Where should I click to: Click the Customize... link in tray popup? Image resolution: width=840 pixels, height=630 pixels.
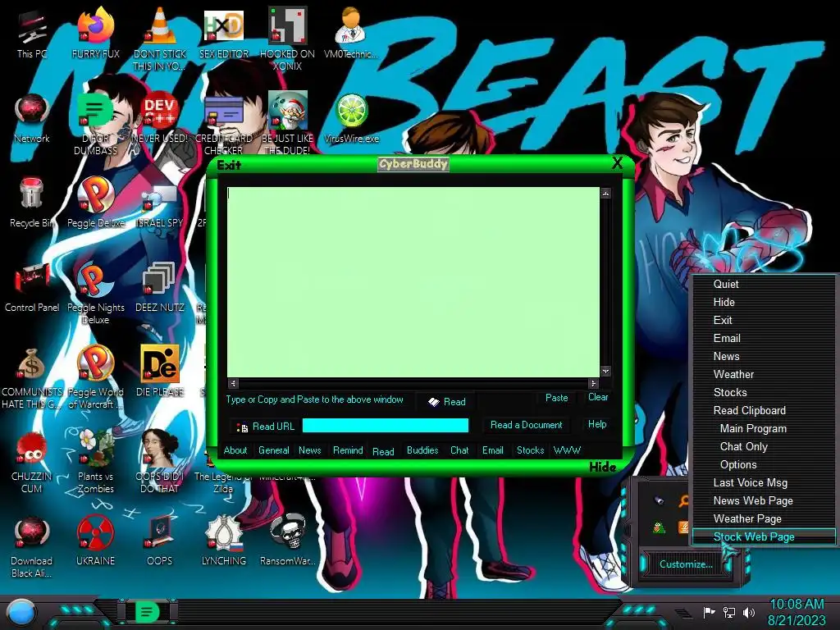point(686,564)
